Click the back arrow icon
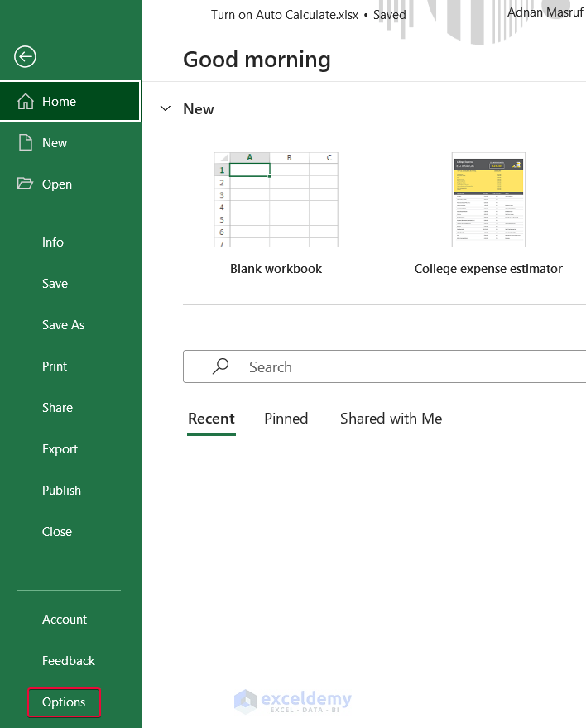Screen dimensions: 586x728 tap(25, 56)
